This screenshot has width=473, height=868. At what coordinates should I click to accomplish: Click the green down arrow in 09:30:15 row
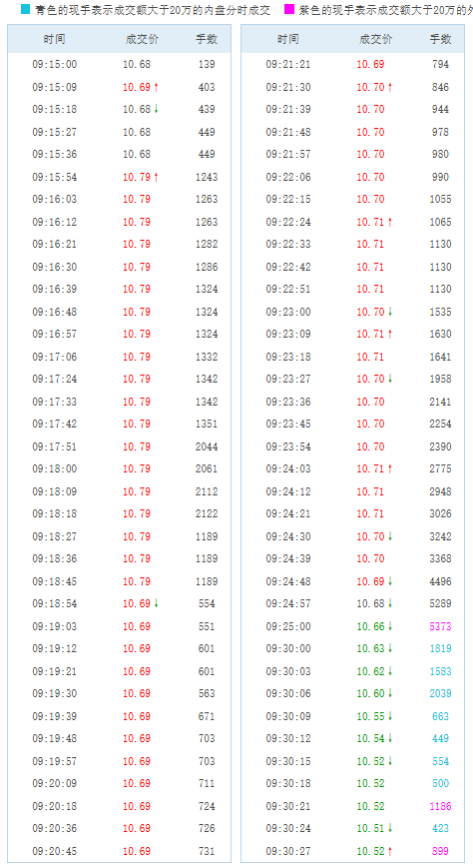[x=390, y=761]
